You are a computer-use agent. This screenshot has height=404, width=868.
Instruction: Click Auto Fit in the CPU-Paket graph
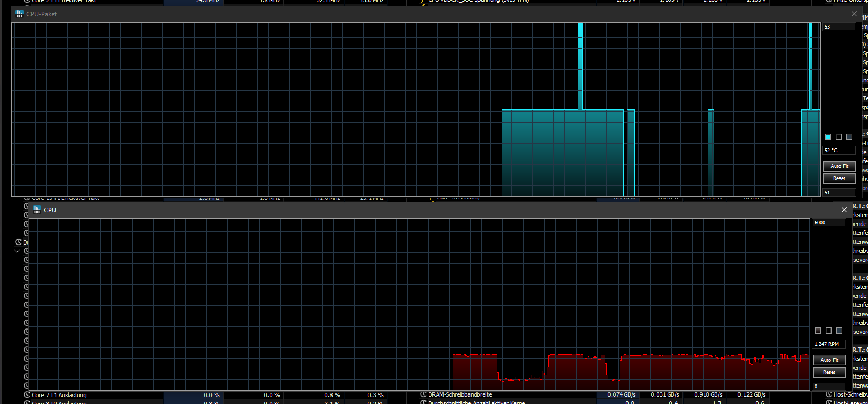pyautogui.click(x=839, y=166)
